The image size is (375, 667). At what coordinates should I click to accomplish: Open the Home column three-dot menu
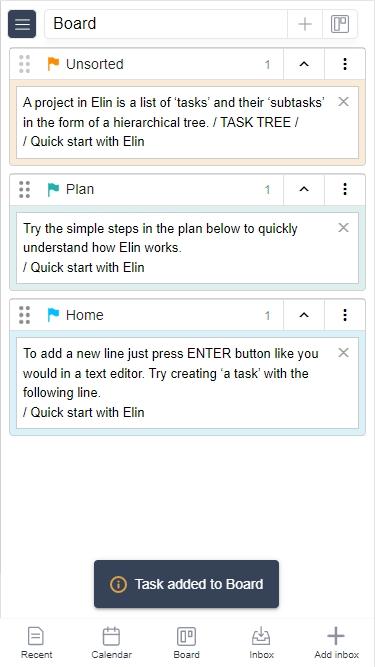(345, 315)
